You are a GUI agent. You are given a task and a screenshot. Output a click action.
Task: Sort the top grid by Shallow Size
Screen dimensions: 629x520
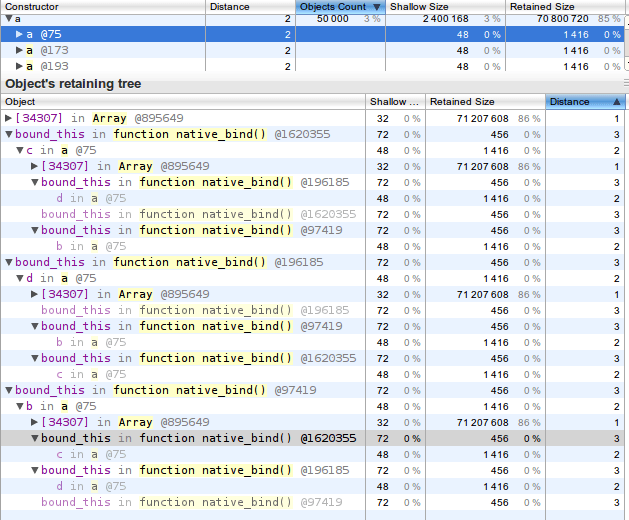(445, 7)
